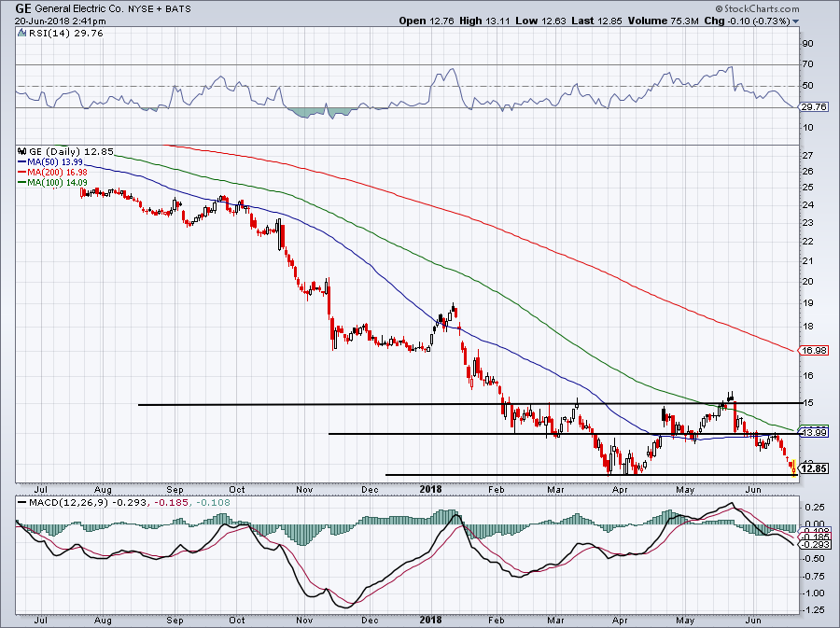This screenshot has height=628, width=840.
Task: Click the red -0.185 value in MACD legend
Action: pos(172,503)
